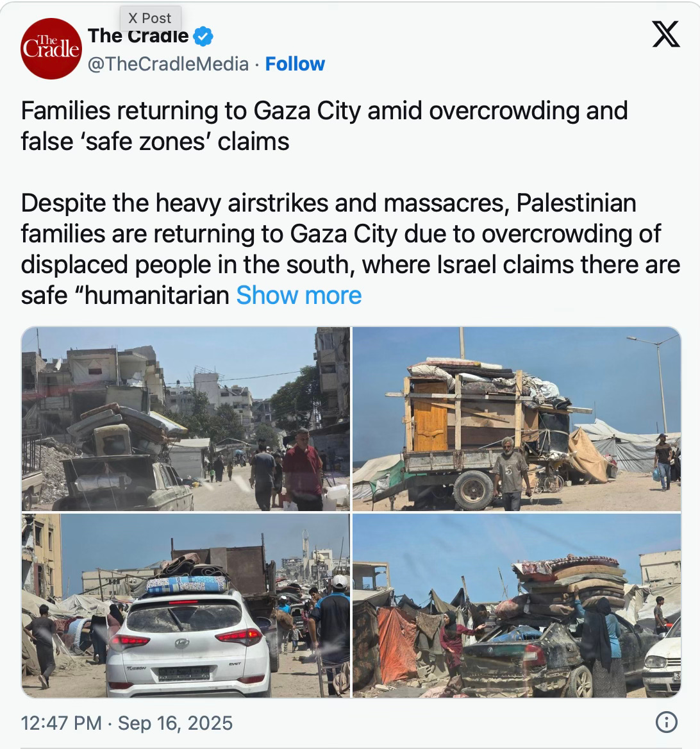Click The Cradle profile avatar
The height and width of the screenshot is (749, 700).
click(x=51, y=49)
